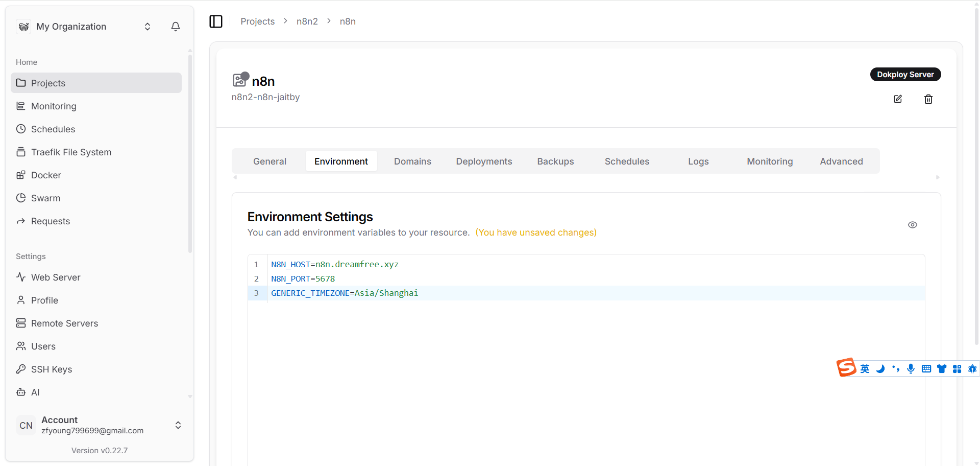980x466 pixels.
Task: Open the Sogou skin shirt icon
Action: tap(942, 369)
